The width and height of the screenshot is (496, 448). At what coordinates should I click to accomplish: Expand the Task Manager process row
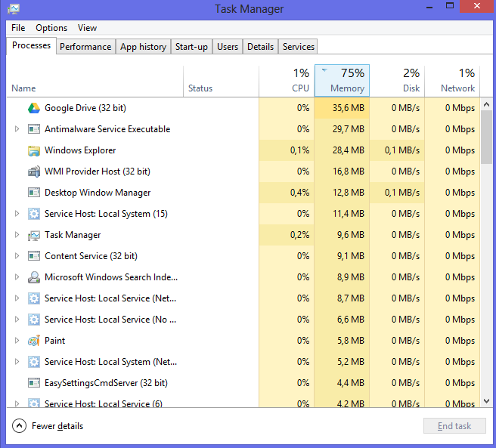click(17, 235)
